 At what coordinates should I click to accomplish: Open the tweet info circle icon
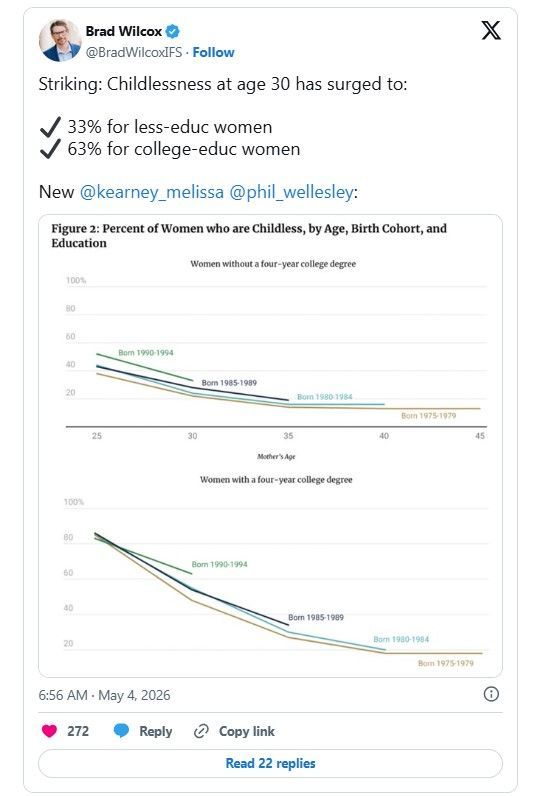click(x=491, y=694)
